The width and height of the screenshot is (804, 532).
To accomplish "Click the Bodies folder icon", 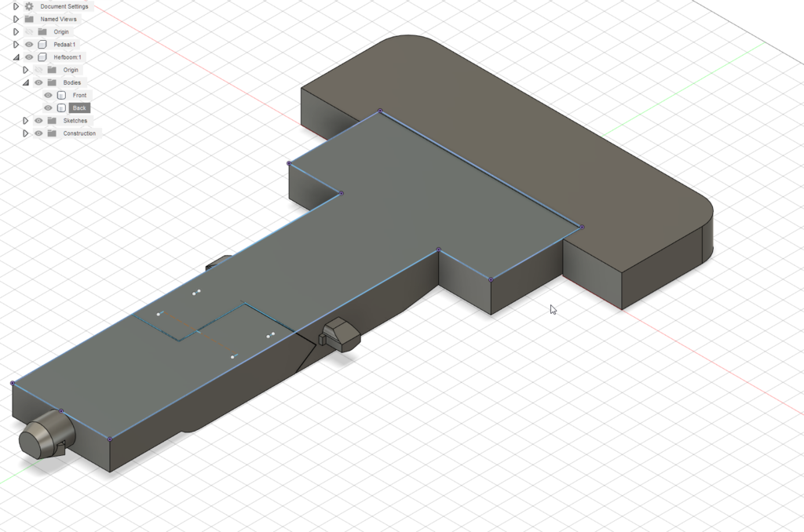I will pyautogui.click(x=53, y=82).
